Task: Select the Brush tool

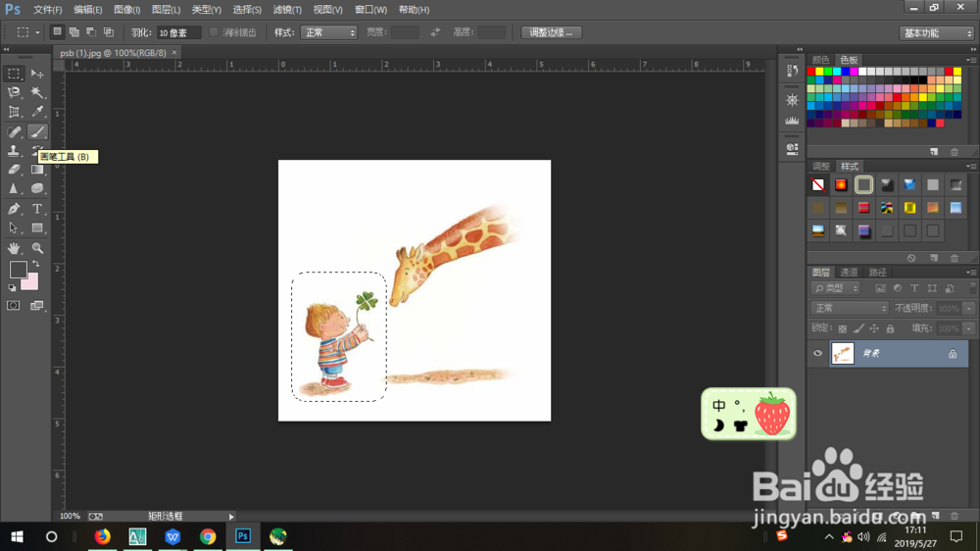Action: (x=37, y=132)
